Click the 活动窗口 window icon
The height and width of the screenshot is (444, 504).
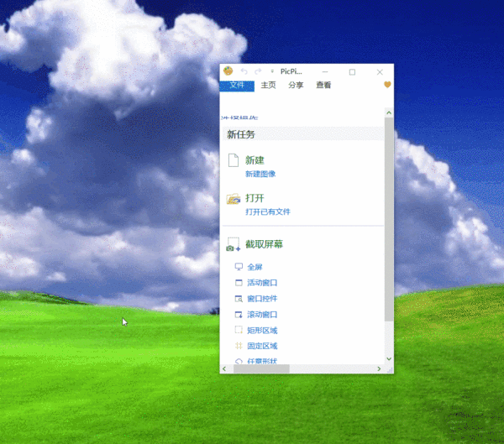tap(239, 283)
